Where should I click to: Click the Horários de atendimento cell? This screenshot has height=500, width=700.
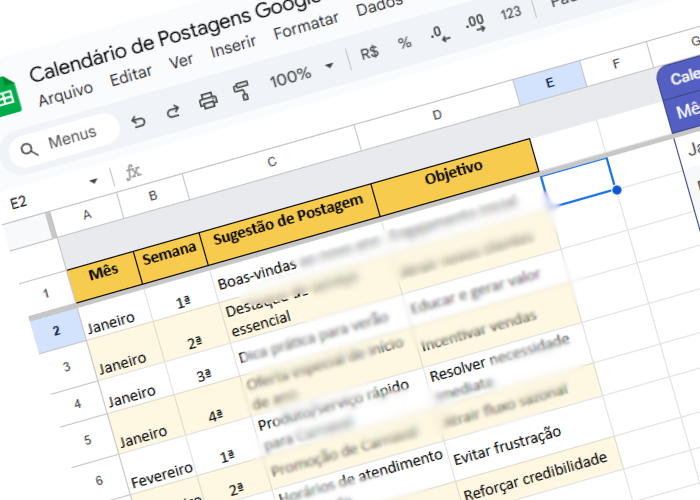[361, 475]
